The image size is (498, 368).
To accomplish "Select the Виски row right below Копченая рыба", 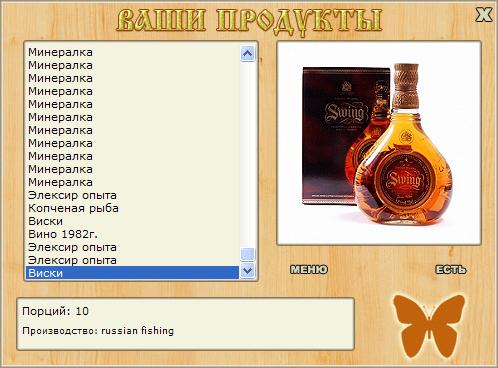I will (x=132, y=221).
